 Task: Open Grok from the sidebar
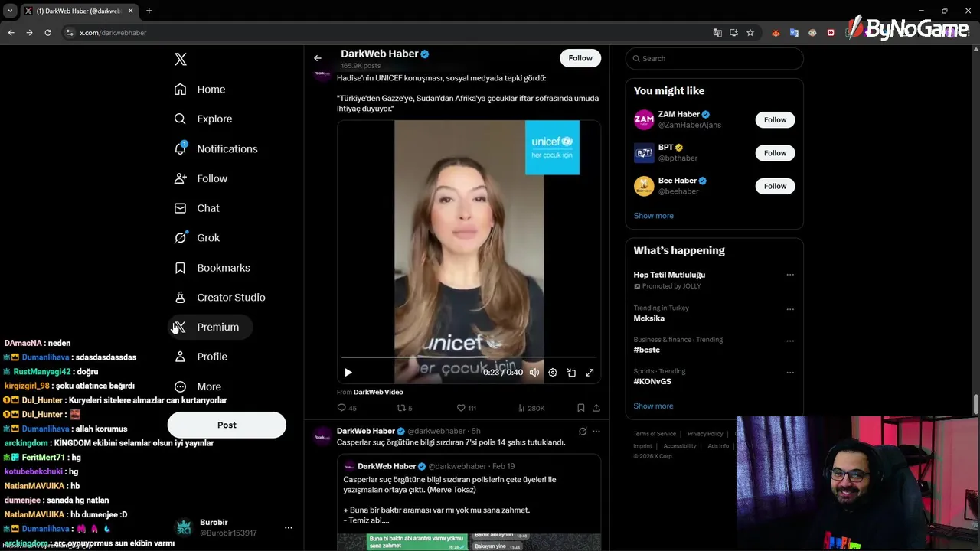point(197,238)
